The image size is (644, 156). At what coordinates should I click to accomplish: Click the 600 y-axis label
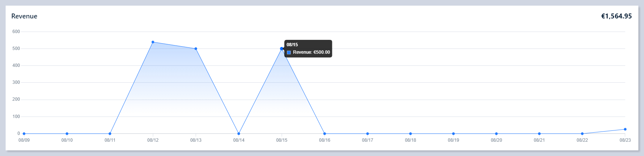tap(16, 32)
